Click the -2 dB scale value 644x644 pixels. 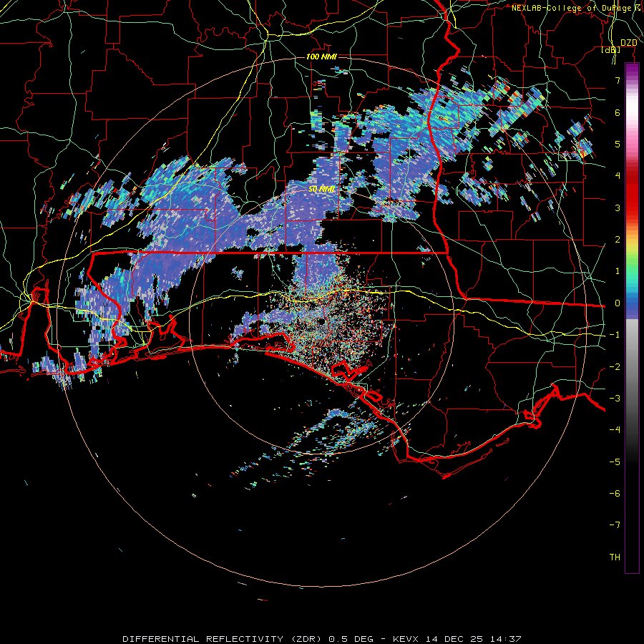(615, 367)
